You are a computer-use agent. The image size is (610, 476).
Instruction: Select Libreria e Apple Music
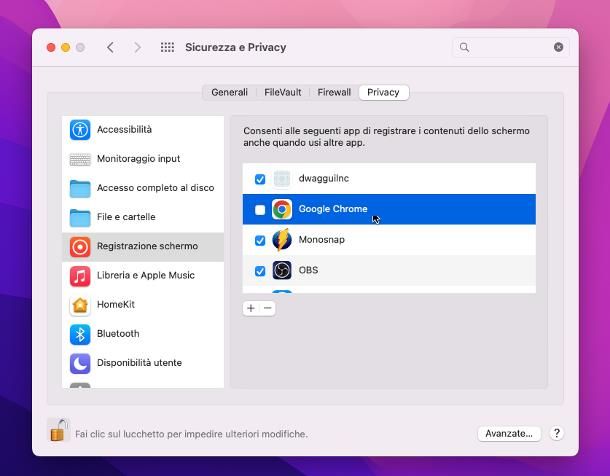tap(146, 275)
